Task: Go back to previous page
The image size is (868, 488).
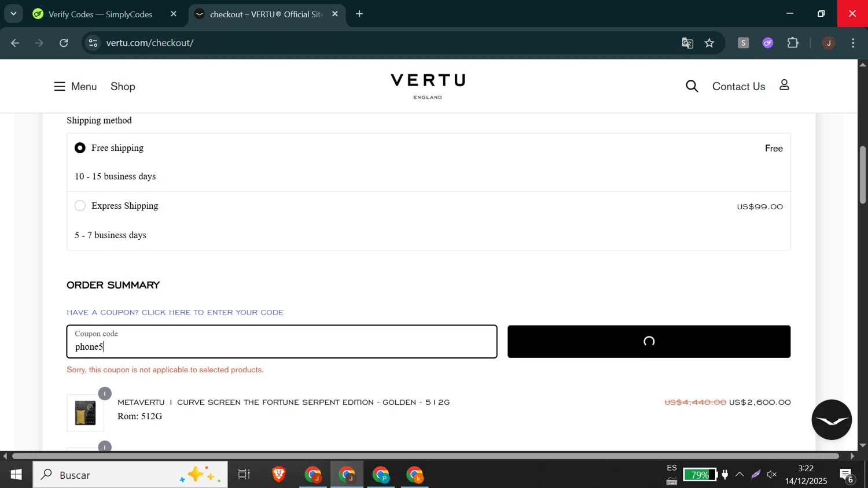Action: click(16, 43)
